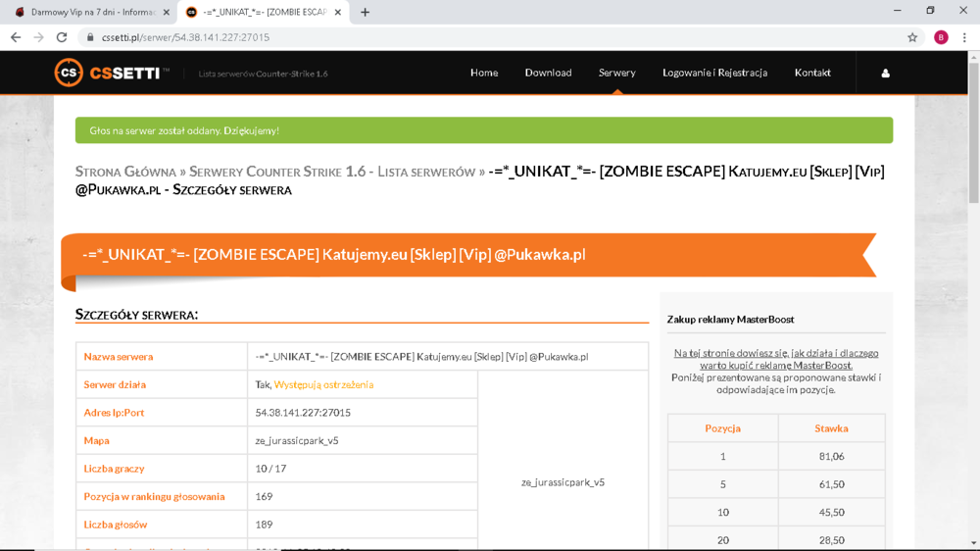This screenshot has width=980, height=551.
Task: Click the address bar URL field
Action: 494,37
